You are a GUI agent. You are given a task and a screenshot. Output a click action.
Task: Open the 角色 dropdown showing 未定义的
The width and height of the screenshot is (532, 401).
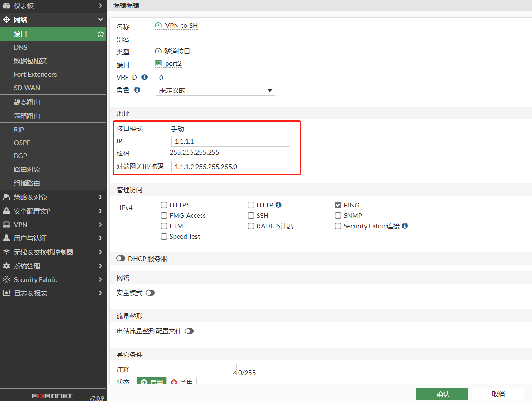click(x=215, y=90)
